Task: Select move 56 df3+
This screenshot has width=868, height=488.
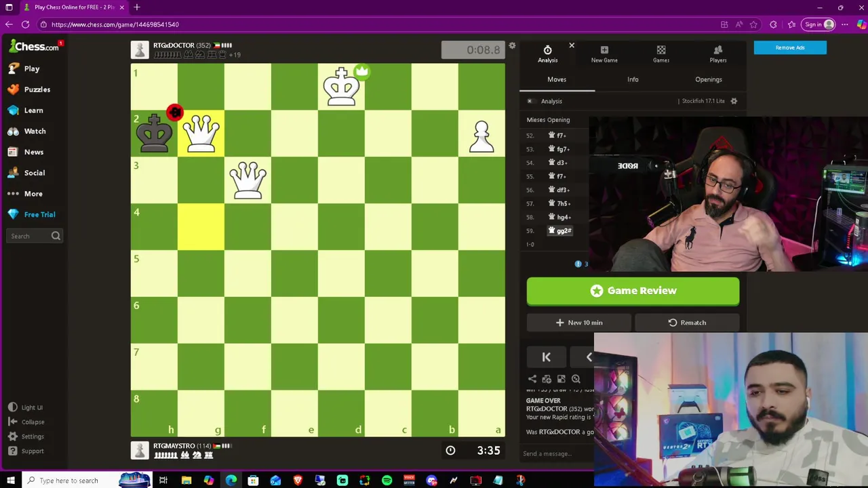Action: (x=559, y=190)
